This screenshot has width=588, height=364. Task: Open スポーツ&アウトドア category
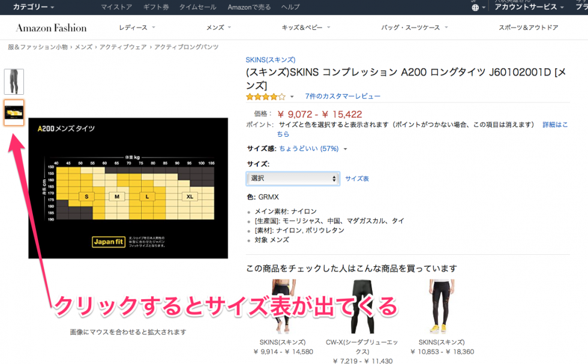pyautogui.click(x=529, y=28)
